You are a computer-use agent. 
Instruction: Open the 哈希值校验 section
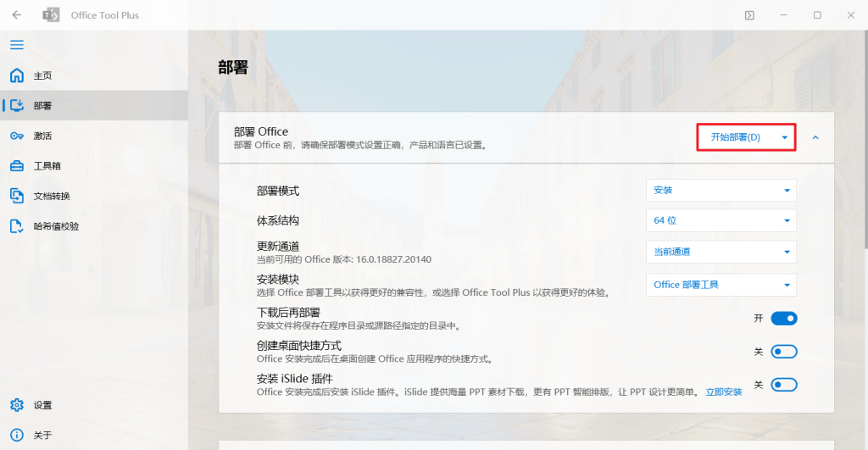coord(94,225)
